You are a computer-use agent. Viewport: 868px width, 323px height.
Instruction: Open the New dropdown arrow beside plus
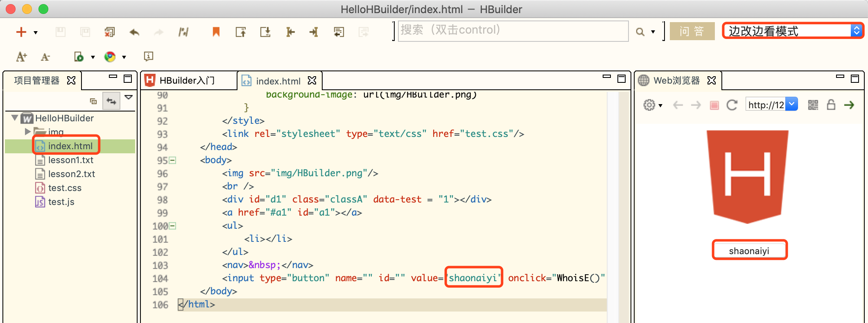pyautogui.click(x=36, y=32)
